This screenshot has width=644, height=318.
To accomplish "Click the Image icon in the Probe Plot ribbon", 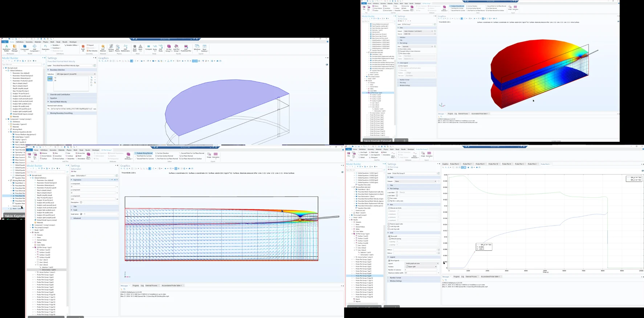I will (423, 154).
